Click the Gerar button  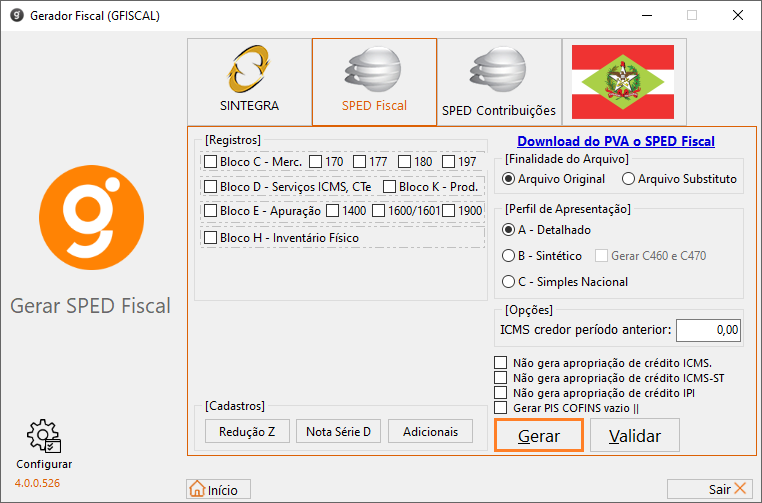coord(539,435)
